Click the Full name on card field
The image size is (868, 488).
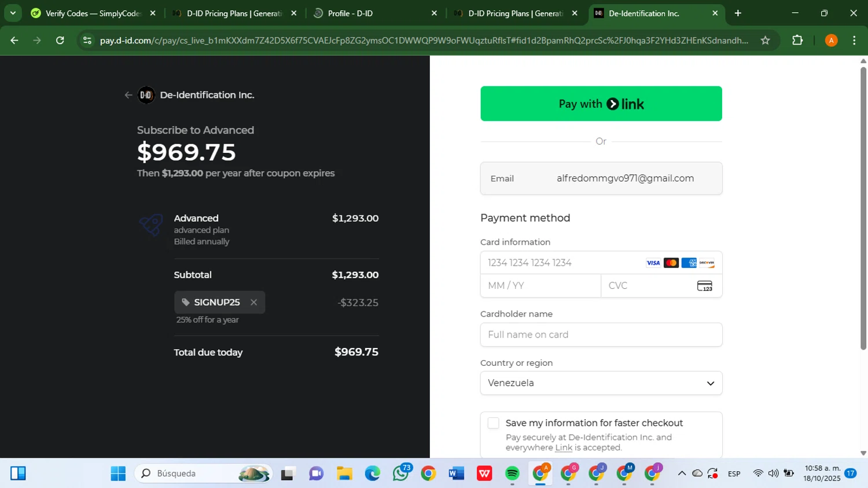pyautogui.click(x=601, y=335)
